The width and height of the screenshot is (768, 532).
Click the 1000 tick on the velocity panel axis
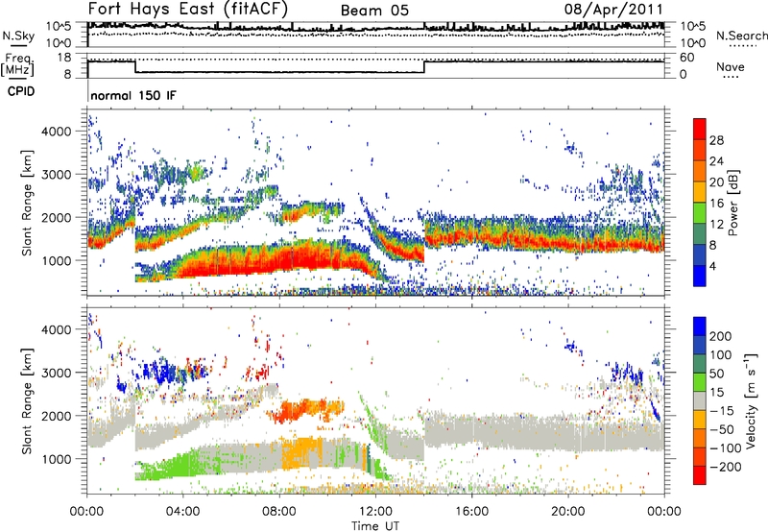pyautogui.click(x=56, y=459)
